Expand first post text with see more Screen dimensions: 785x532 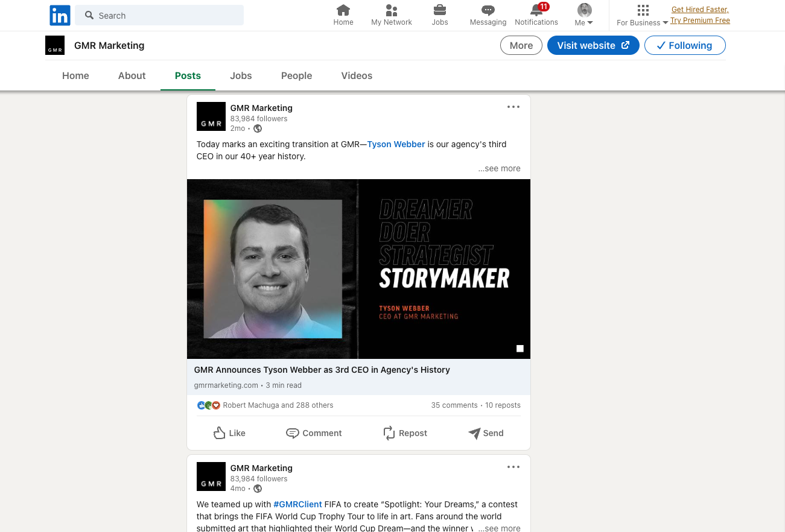500,168
